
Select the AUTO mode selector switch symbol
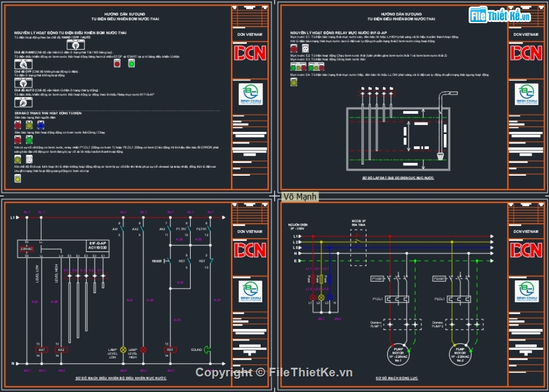click(x=24, y=102)
